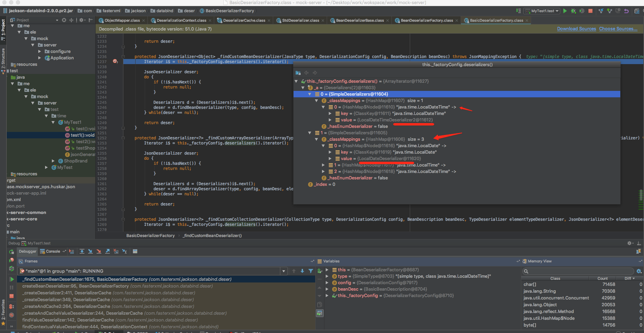The image size is (644, 333).
Task: Click the Download Sources link
Action: 576,28
